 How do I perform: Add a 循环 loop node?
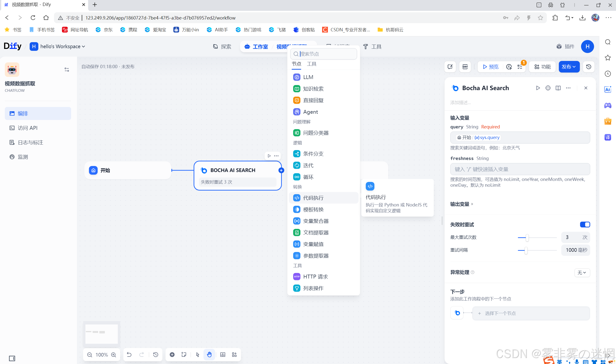point(324,177)
